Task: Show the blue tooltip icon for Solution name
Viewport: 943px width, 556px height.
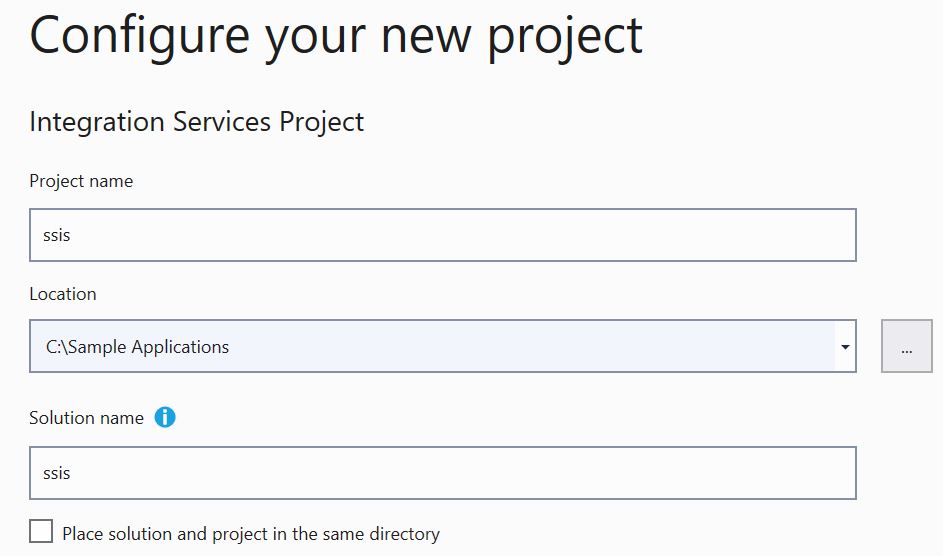Action: click(x=165, y=417)
